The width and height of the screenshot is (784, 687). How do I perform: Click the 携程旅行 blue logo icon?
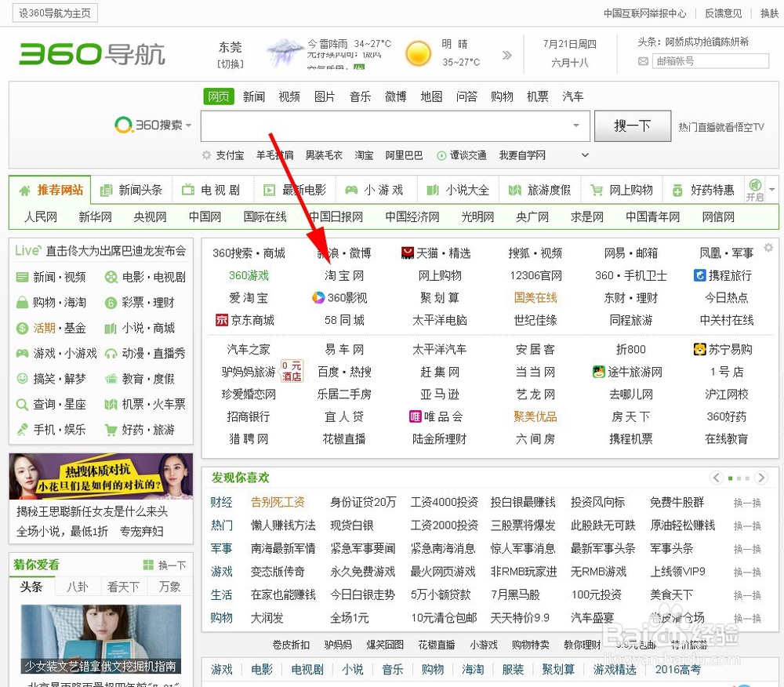[699, 275]
